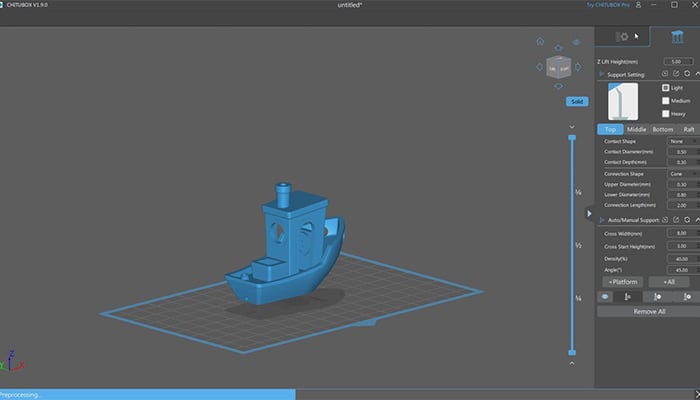This screenshot has width=700, height=400.
Task: Click the Connection Length value field
Action: click(682, 205)
